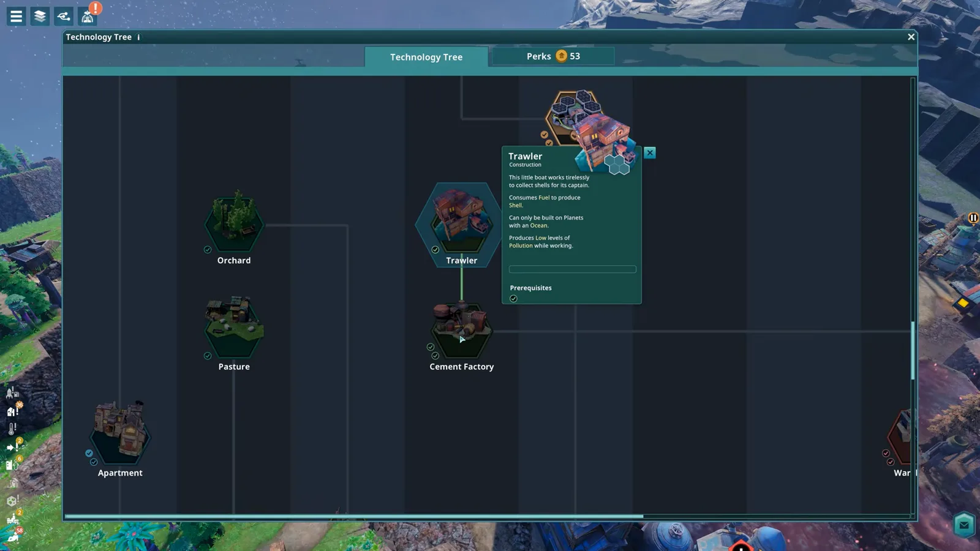Screen dimensions: 980x551
Task: Select the Orchard technology node
Action: (x=234, y=222)
